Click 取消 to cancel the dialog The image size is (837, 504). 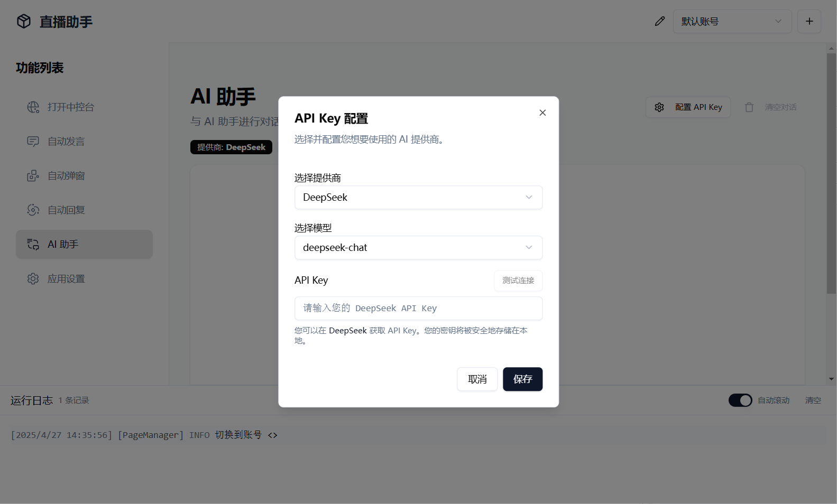point(477,379)
